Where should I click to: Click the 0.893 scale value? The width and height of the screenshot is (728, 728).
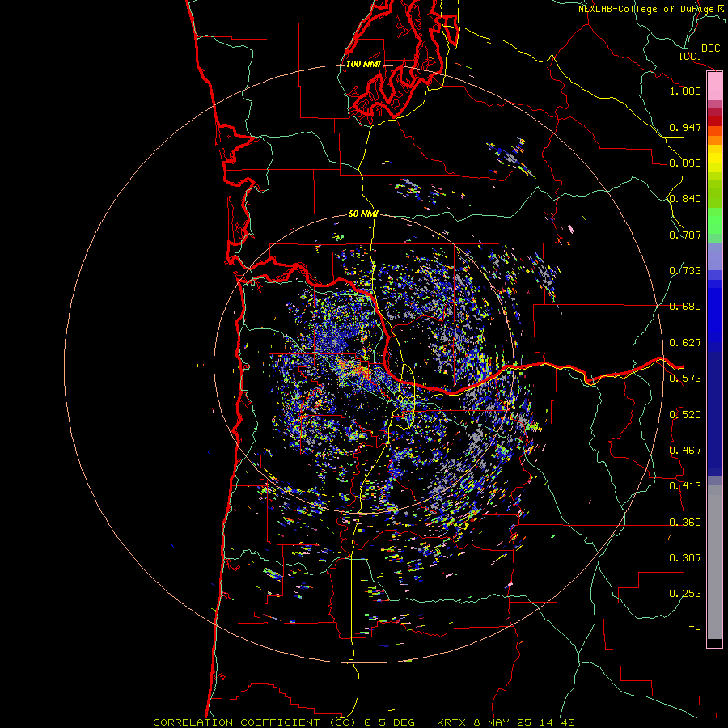tap(685, 163)
